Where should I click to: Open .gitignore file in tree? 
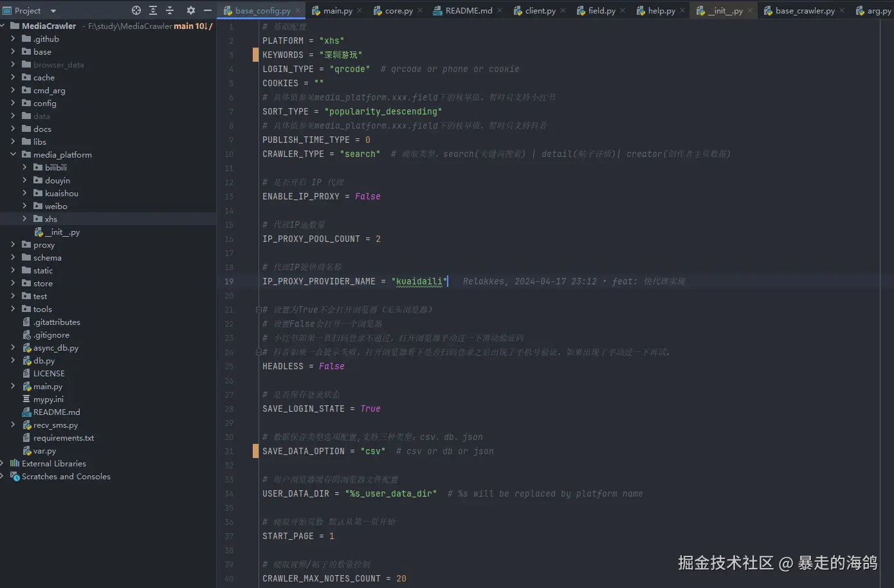(x=51, y=335)
